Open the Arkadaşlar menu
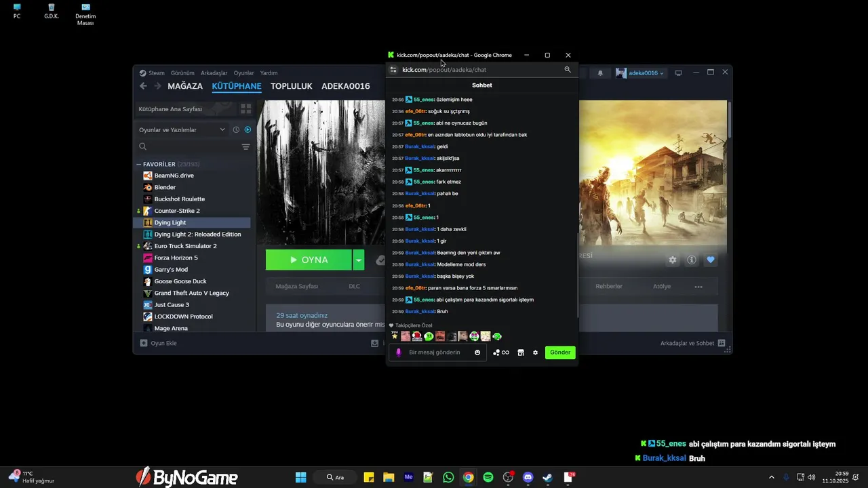Viewport: 868px width, 488px height. (x=214, y=73)
